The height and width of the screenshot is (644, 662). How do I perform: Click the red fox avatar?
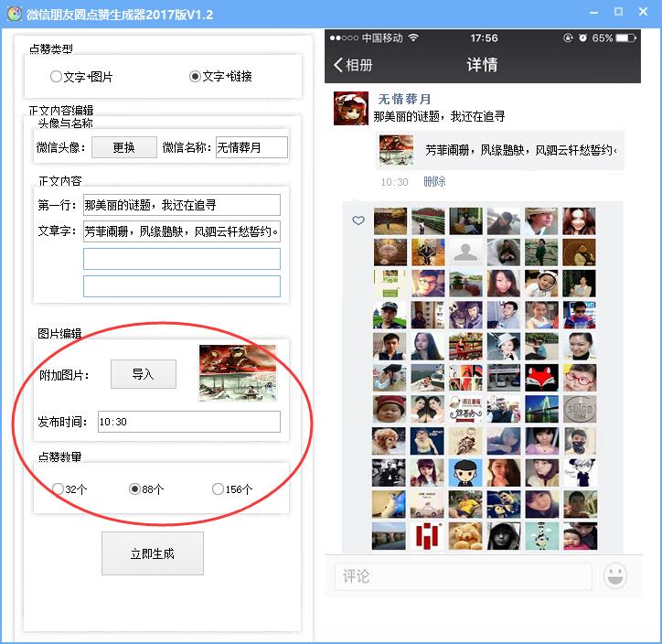(x=541, y=377)
